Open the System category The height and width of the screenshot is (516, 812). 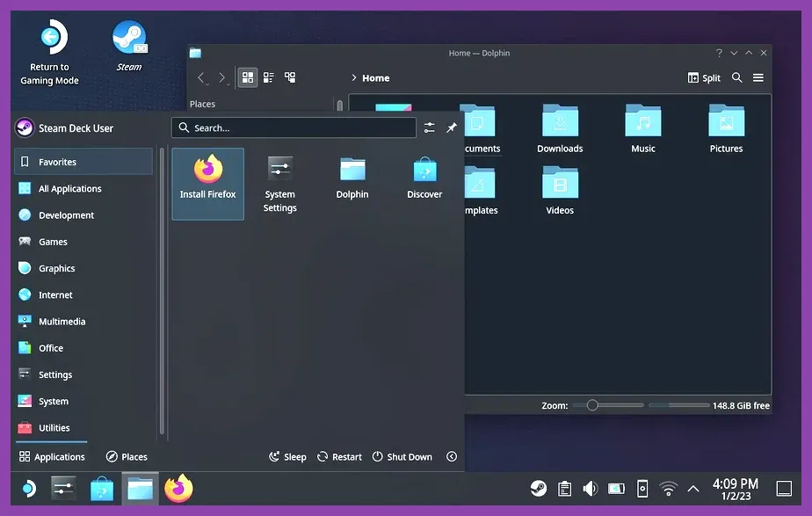[83, 401]
